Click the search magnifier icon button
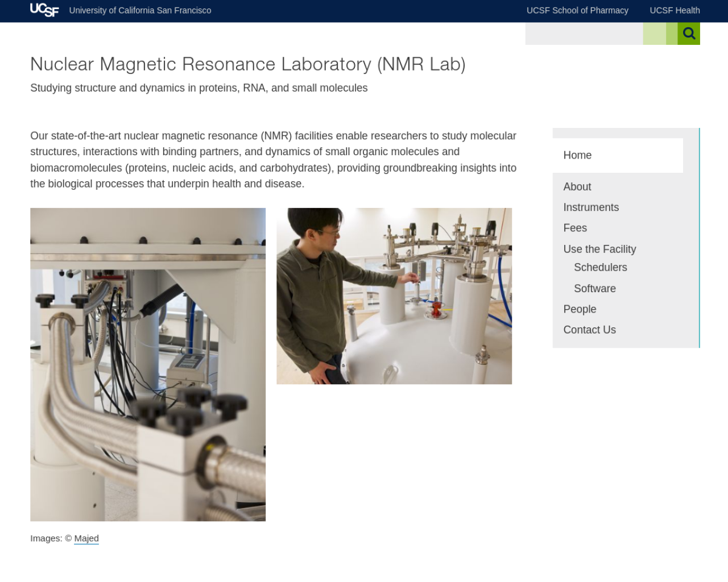This screenshot has width=728, height=582. click(x=689, y=34)
